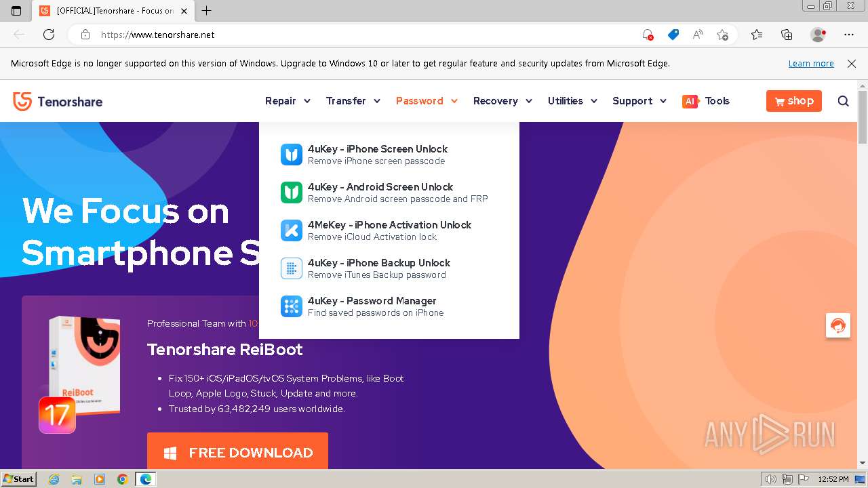Select 4uKey - iPhone Screen Unlock entry
Viewport: 868px width, 488px height.
tap(378, 149)
